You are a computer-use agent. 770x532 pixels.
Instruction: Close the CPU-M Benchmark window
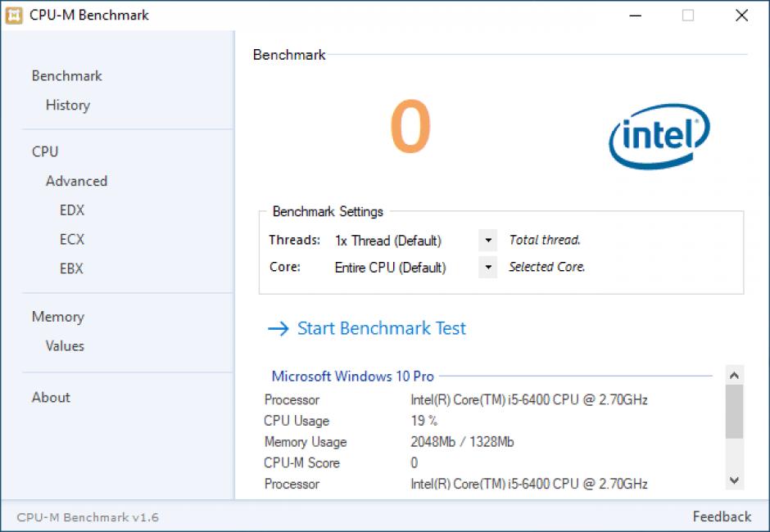741,16
